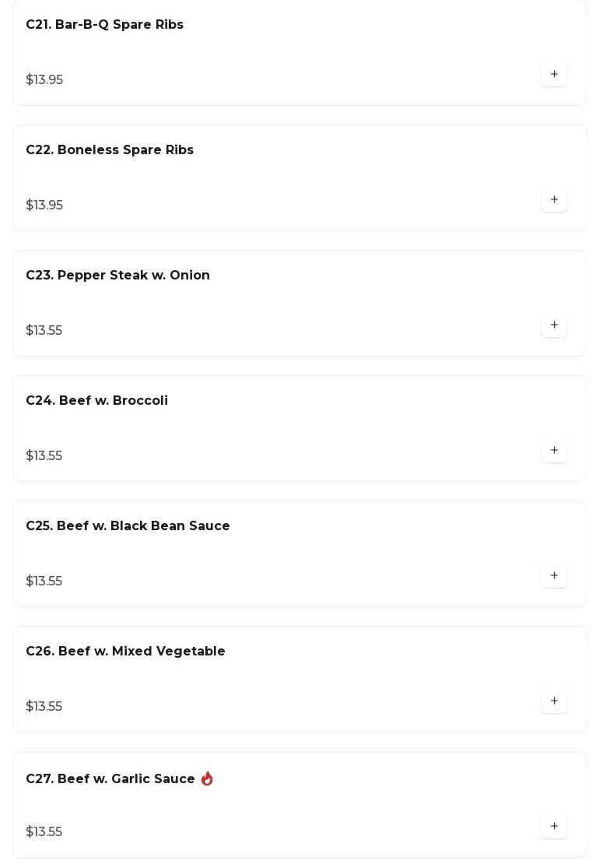The width and height of the screenshot is (599, 868).
Task: Add spicy Beef w. Garlic Sauce
Action: coord(554,827)
